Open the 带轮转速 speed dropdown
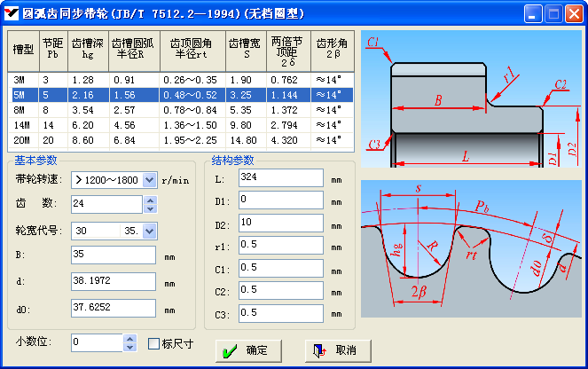588x369 pixels. pyautogui.click(x=149, y=179)
